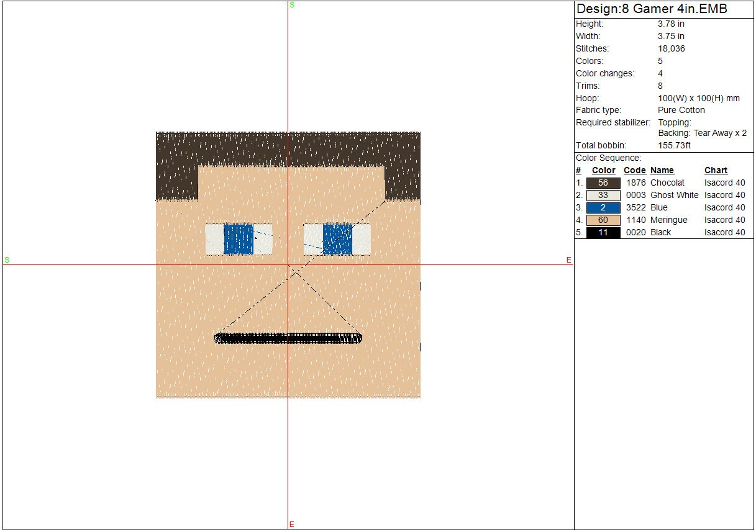Viewport: 756px width, 532px height.
Task: Click the underlined Color column header
Action: tap(603, 171)
